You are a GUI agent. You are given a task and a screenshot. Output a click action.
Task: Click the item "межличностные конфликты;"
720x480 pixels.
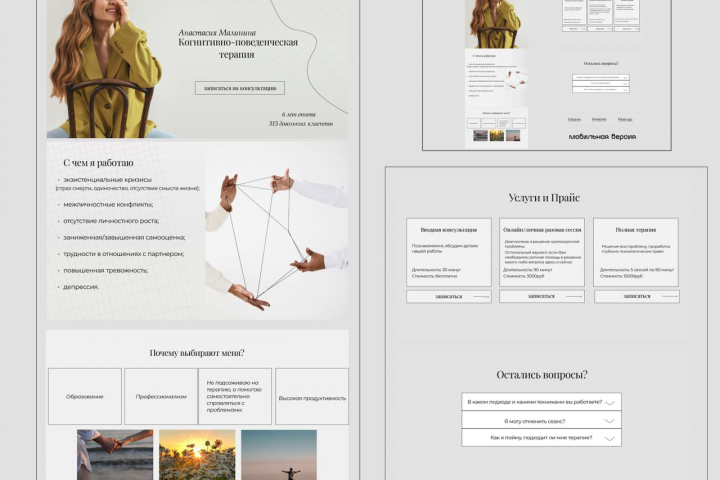(x=108, y=204)
